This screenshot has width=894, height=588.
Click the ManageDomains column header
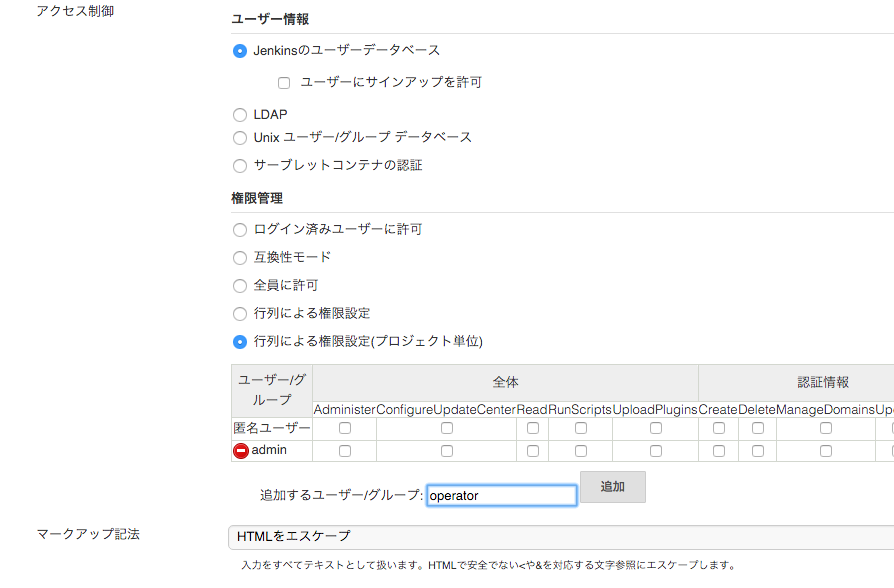(x=825, y=409)
